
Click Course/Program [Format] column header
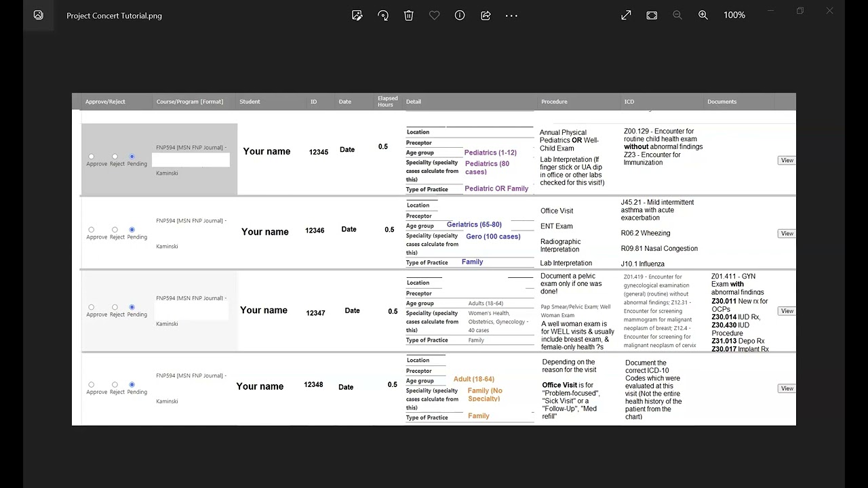point(190,102)
